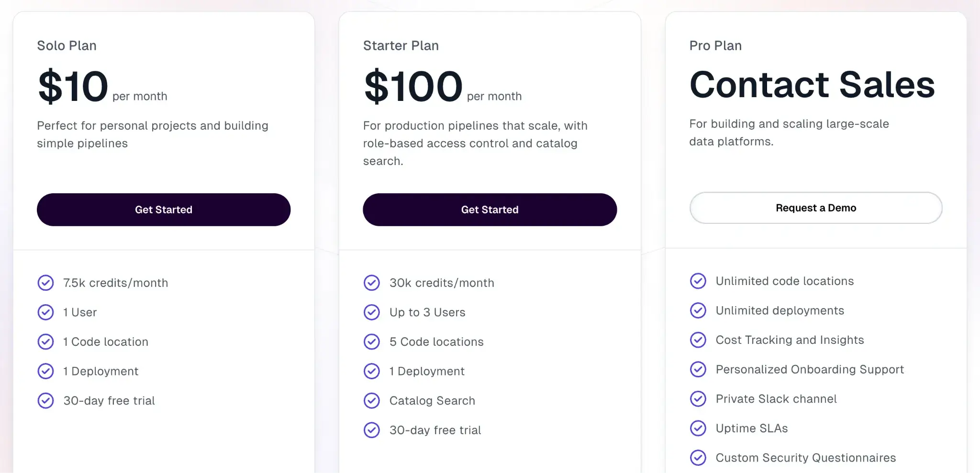Click checkmark icon next to Private Slack channel

[x=698, y=399]
